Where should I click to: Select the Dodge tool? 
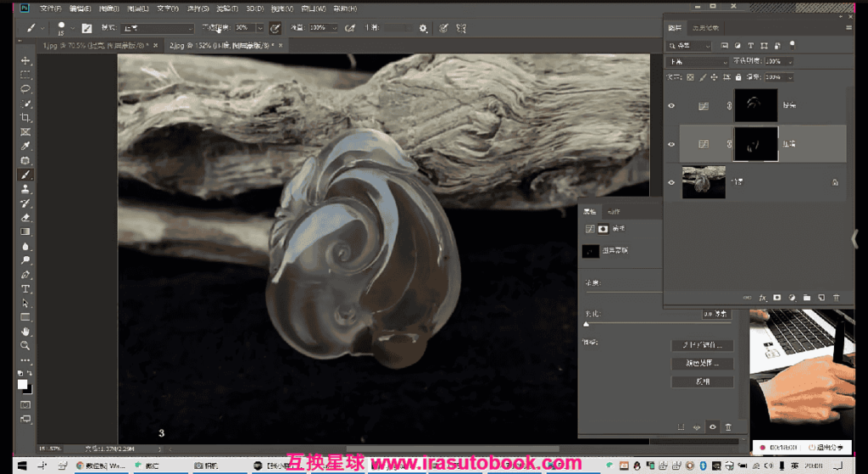pos(25,260)
